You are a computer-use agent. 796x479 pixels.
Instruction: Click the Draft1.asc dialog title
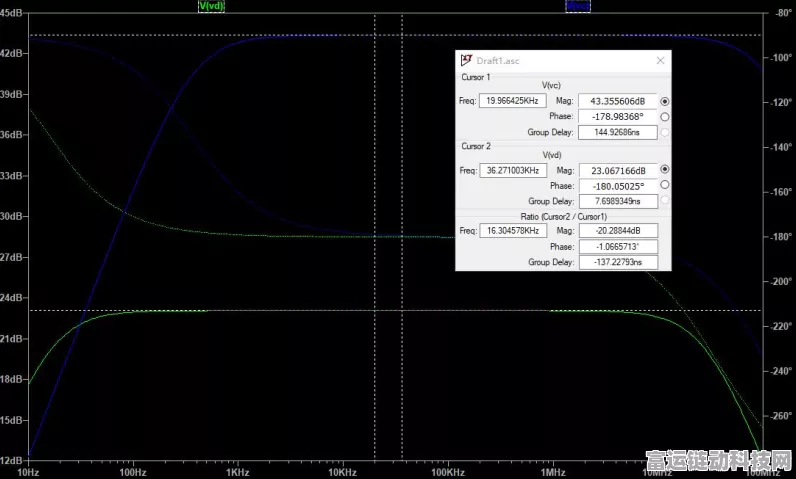tap(498, 61)
